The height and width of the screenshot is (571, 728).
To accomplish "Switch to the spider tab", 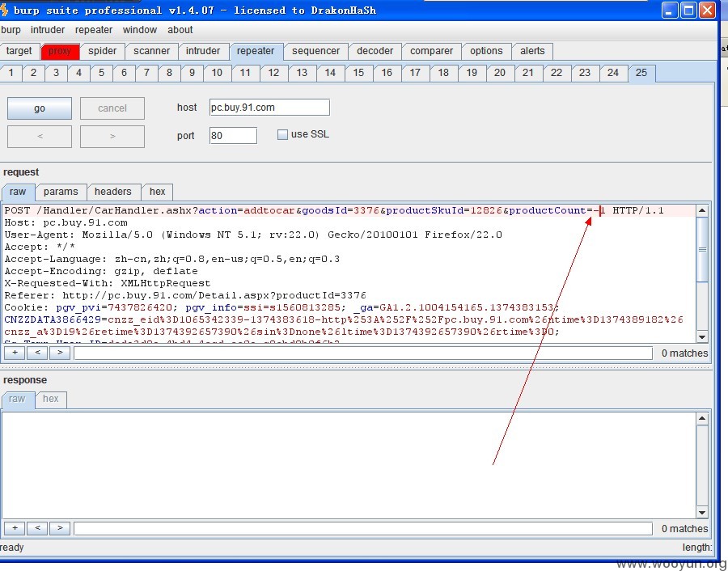I will point(102,51).
